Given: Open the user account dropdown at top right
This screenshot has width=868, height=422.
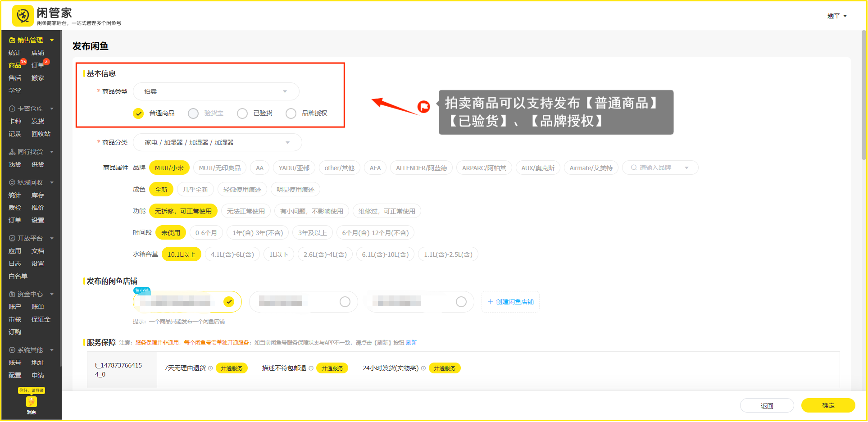Looking at the screenshot, I should point(837,16).
